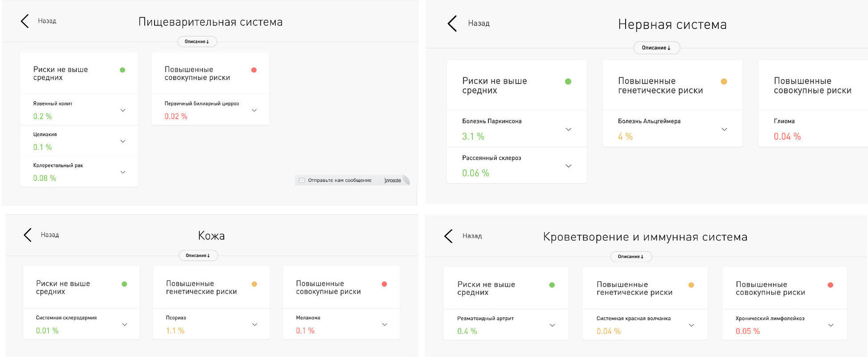Click back arrow on Кожа panel

(28, 235)
